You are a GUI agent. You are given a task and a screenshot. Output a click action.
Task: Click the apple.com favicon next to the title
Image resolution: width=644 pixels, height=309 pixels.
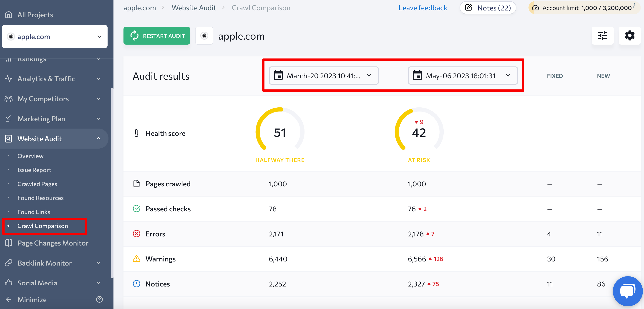(x=204, y=35)
